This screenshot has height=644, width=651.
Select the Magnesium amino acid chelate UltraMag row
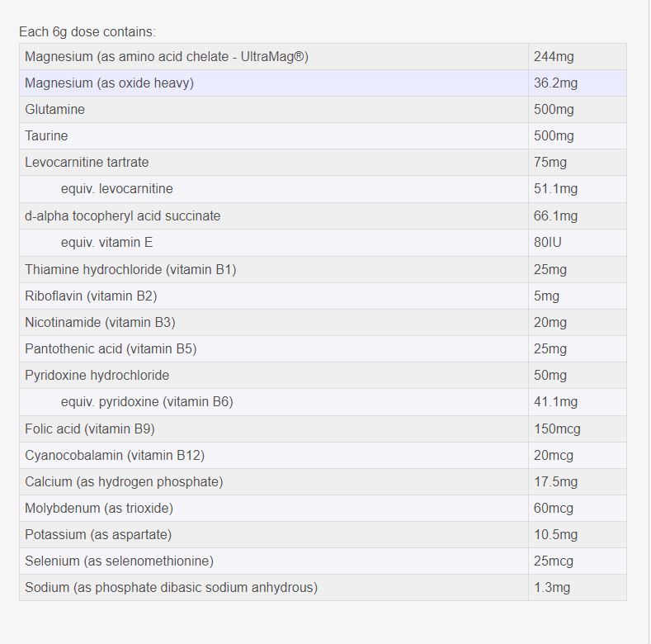pos(167,57)
